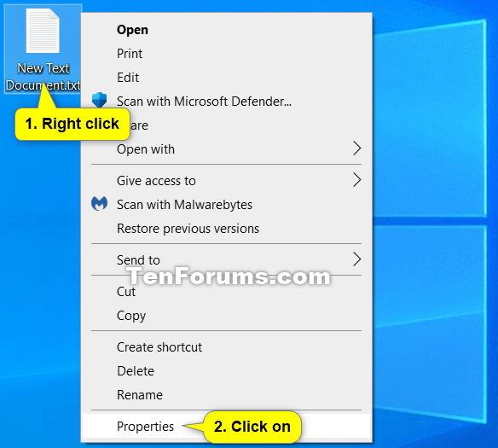This screenshot has width=498, height=448.
Task: Choose Restore previous versions
Action: click(x=227, y=229)
